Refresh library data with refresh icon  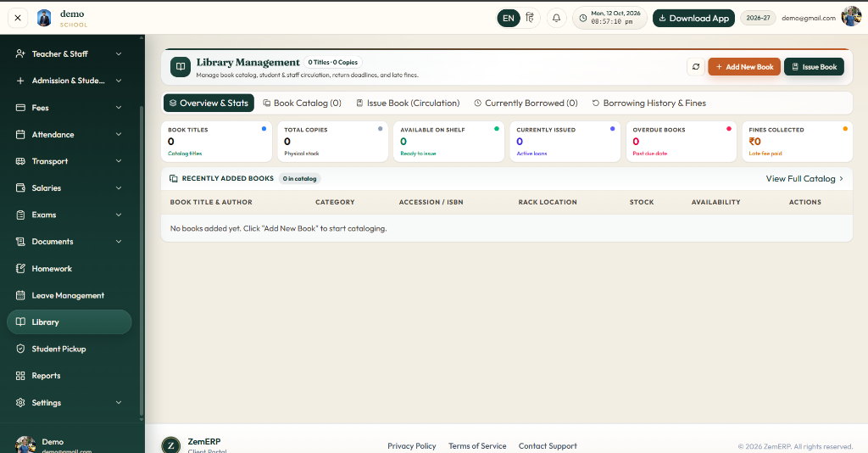696,66
